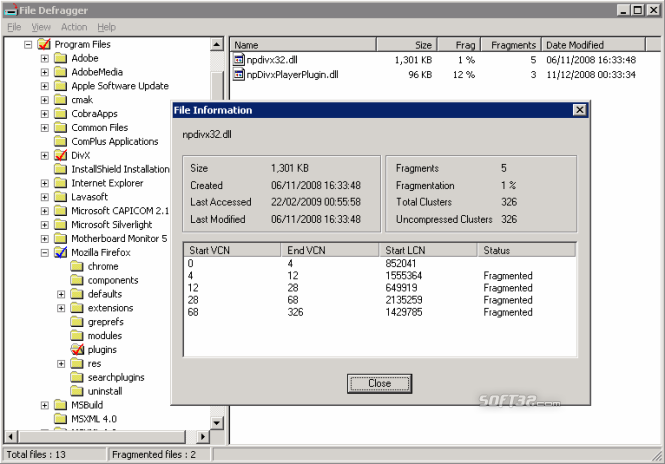Open the File menu
Screen dimensions: 665x464
(14, 27)
